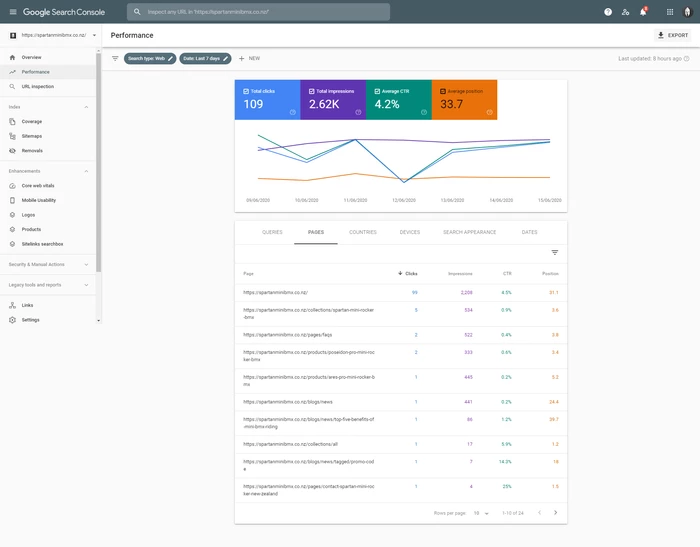Click the Core web vitals gauge icon

click(x=12, y=186)
